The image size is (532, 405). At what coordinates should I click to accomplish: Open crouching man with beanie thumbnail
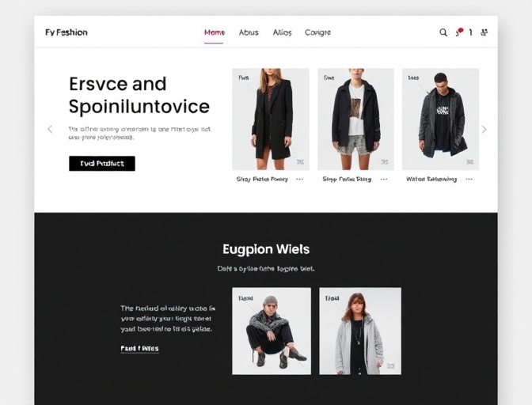point(272,331)
